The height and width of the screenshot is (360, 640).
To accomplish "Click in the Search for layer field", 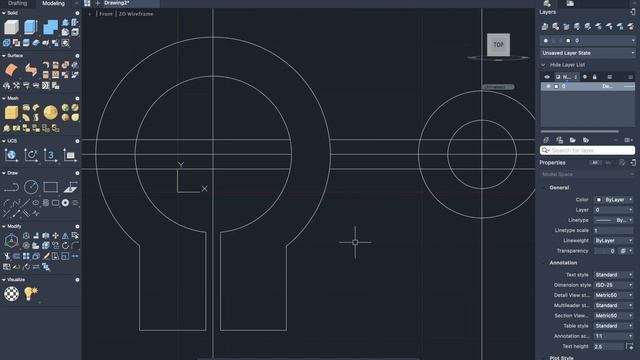I will tap(588, 151).
